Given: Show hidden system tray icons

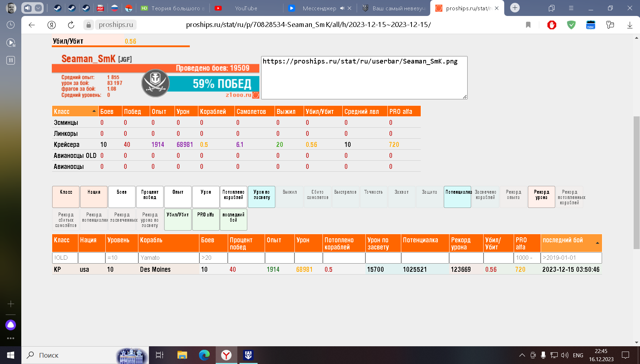Looking at the screenshot, I should 522,355.
